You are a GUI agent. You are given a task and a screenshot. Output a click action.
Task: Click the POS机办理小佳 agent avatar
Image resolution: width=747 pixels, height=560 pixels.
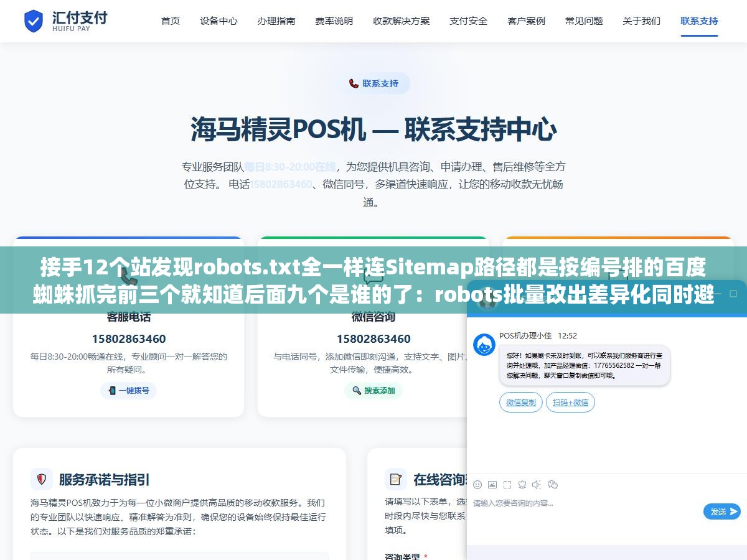484,345
